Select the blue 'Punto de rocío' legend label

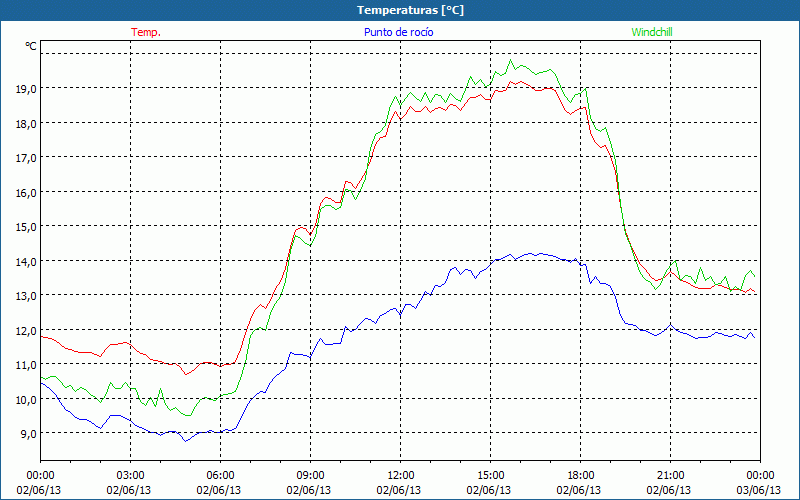tap(398, 32)
